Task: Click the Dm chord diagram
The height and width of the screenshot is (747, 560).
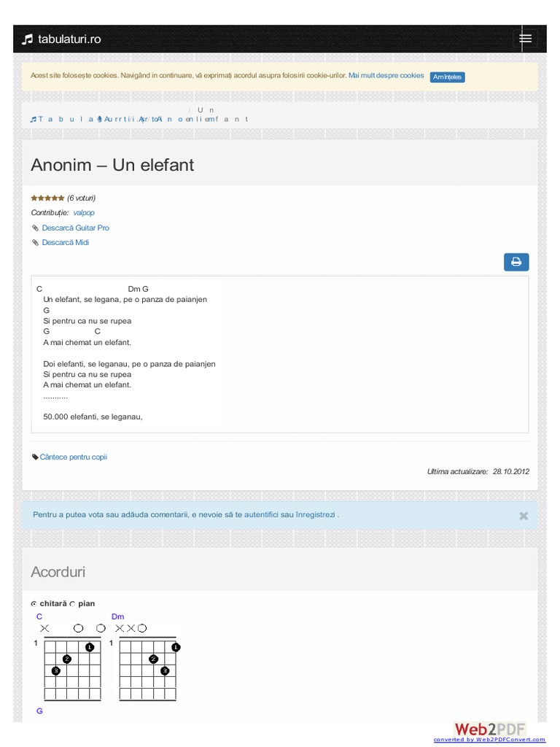Action: [x=146, y=662]
